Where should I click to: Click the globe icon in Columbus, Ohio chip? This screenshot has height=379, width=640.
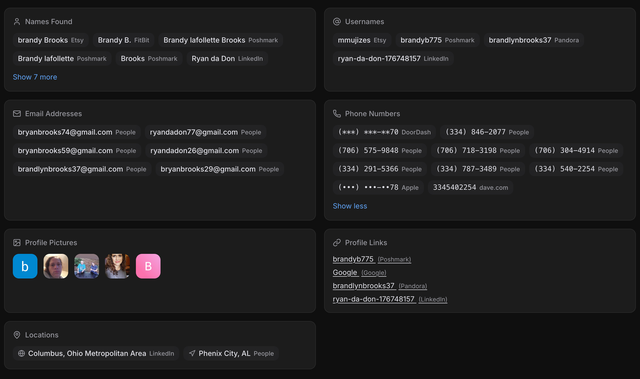click(22, 354)
